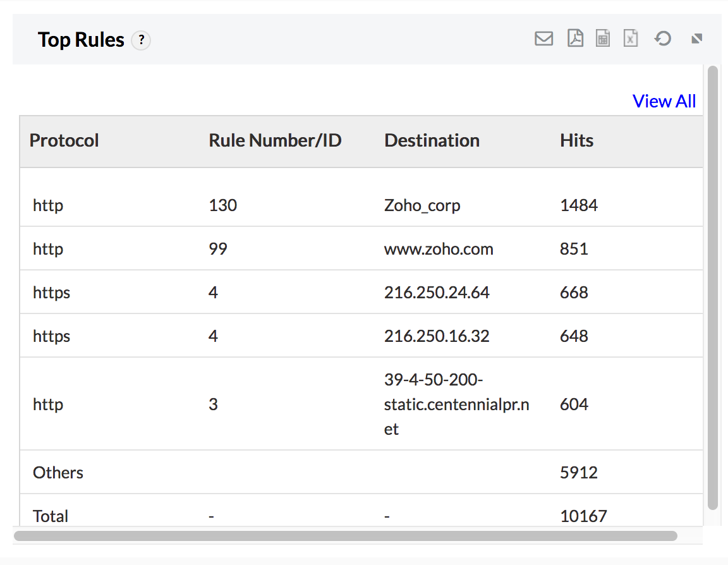
Task: Select the centennialpr.net destination row
Action: click(456, 404)
